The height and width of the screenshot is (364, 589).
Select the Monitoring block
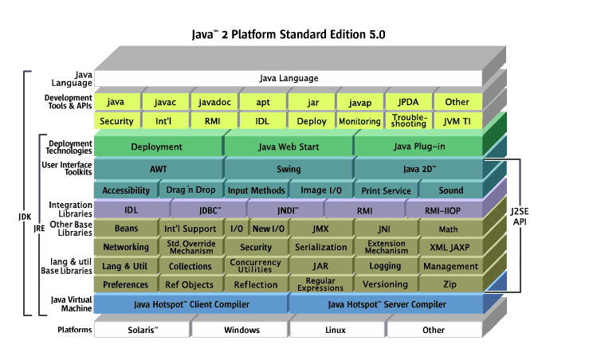tap(360, 121)
